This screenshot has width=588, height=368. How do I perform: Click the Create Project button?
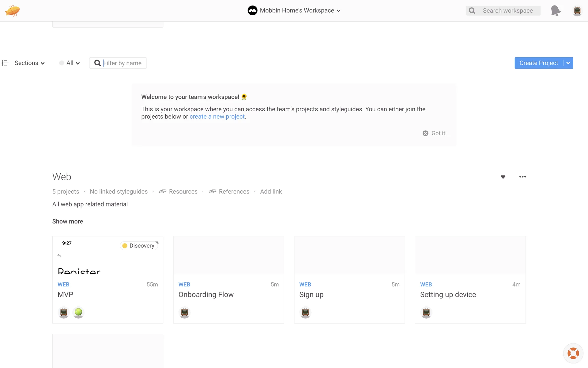538,63
